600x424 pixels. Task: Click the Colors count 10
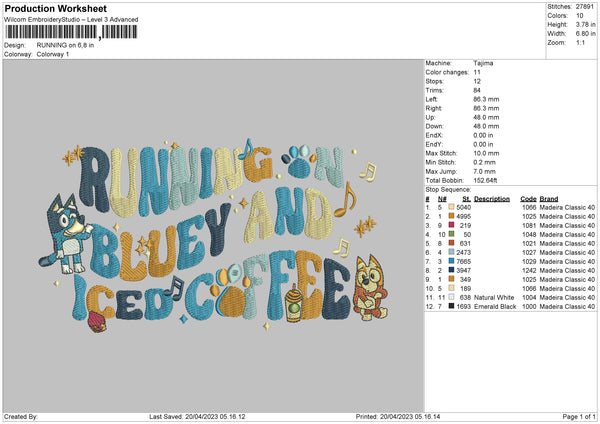pos(579,16)
